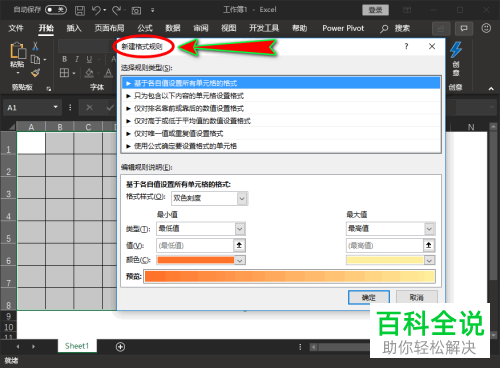Image resolution: width=500 pixels, height=368 pixels.
Task: Toggle Bold formatting
Action: coord(65,59)
